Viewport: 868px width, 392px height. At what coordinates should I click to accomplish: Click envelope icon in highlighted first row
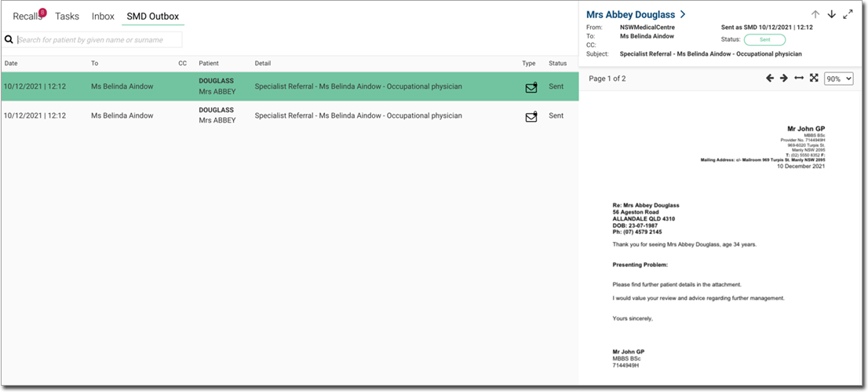pos(531,87)
